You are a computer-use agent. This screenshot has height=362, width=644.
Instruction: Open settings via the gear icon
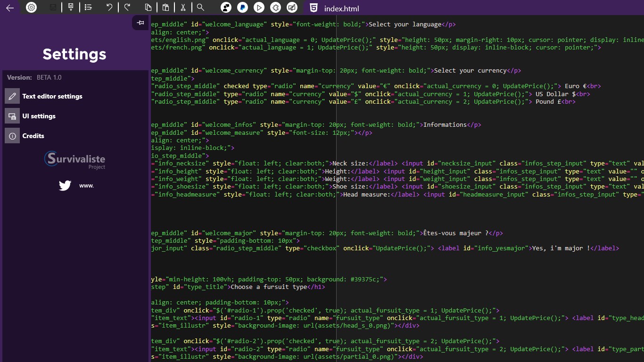tap(31, 8)
